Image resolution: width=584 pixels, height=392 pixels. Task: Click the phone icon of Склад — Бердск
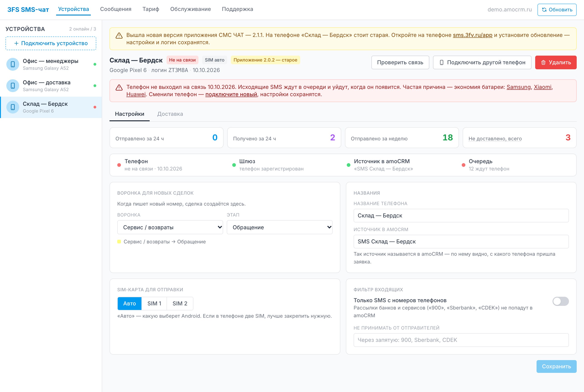point(13,107)
